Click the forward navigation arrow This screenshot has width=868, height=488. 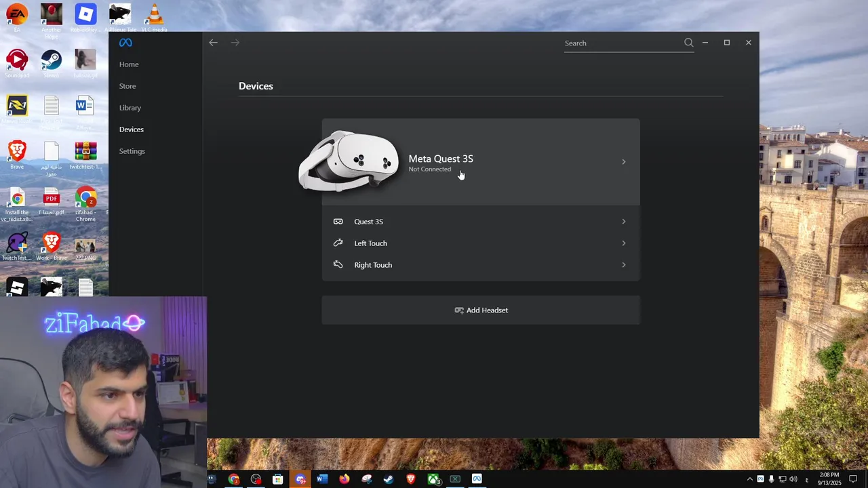pyautogui.click(x=235, y=43)
